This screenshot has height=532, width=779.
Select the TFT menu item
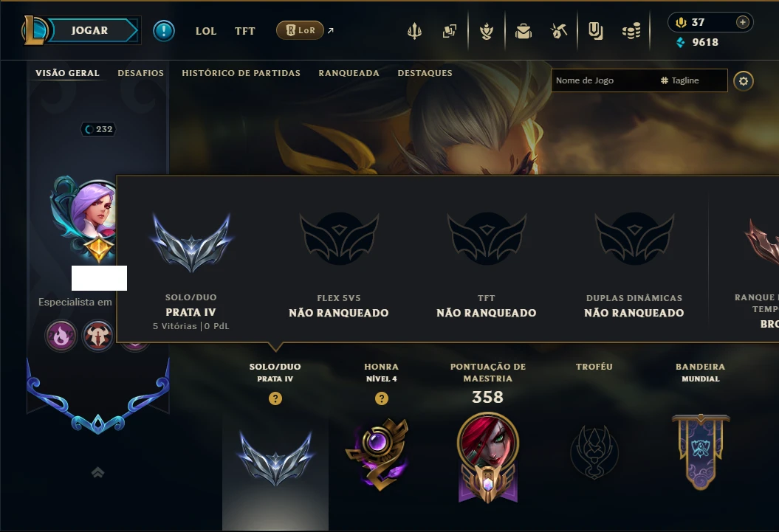pyautogui.click(x=244, y=31)
